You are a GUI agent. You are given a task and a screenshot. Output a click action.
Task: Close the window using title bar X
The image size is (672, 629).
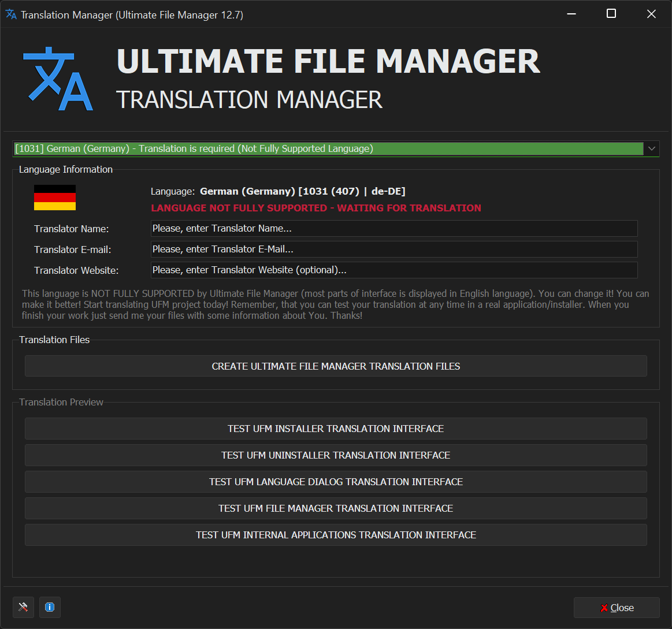coord(651,14)
